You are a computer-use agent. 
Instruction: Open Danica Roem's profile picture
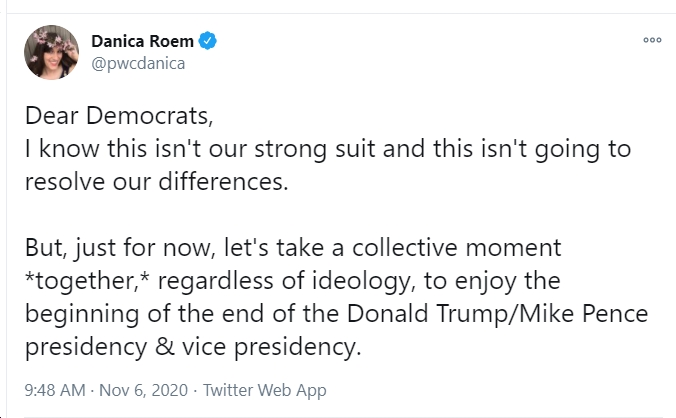coord(51,52)
